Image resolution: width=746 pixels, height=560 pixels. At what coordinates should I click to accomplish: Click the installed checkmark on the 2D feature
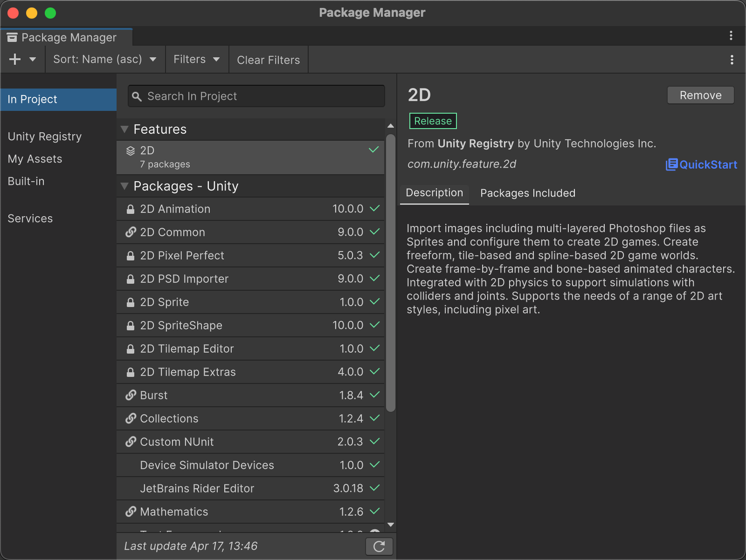(x=374, y=150)
